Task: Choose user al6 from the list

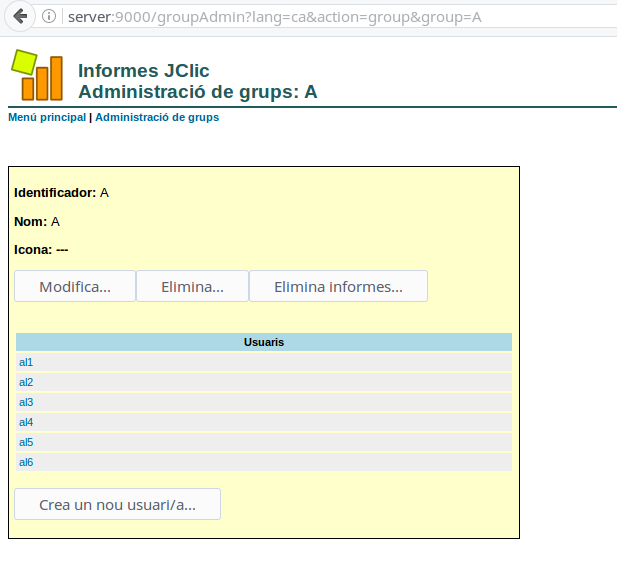Action: click(x=26, y=462)
